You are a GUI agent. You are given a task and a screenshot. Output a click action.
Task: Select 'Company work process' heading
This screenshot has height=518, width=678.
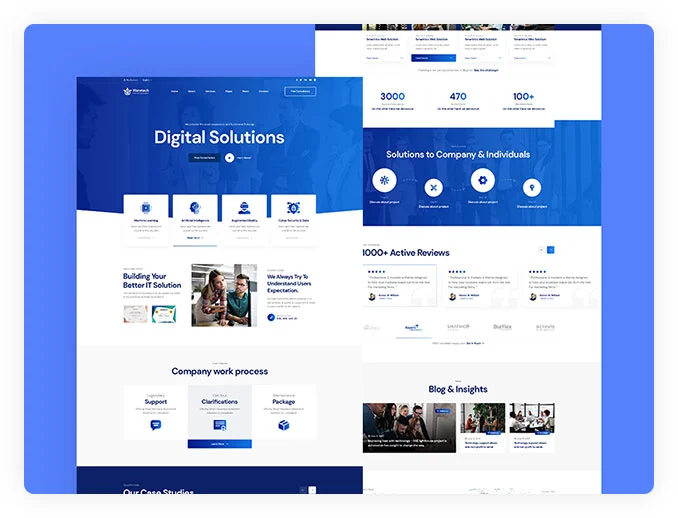point(220,371)
